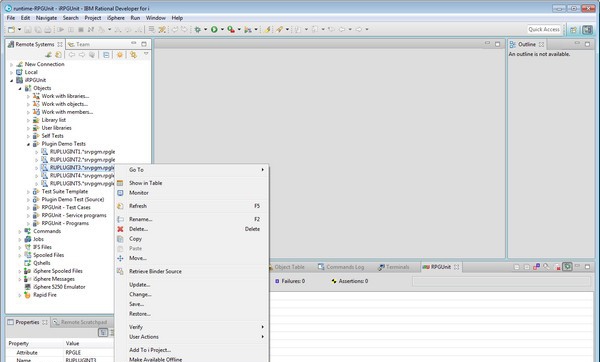Viewport: 600px width, 362px height.
Task: Open the Verify submenu
Action: tap(192, 327)
